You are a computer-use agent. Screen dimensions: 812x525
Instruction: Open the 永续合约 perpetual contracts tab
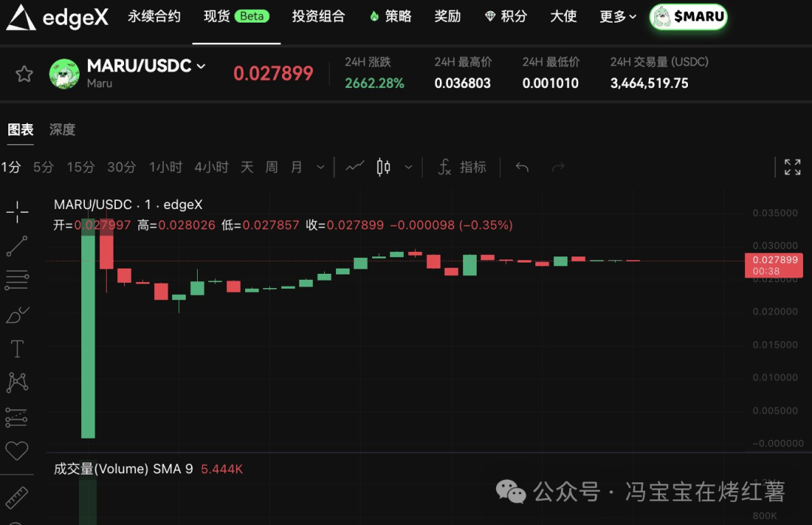click(x=154, y=17)
